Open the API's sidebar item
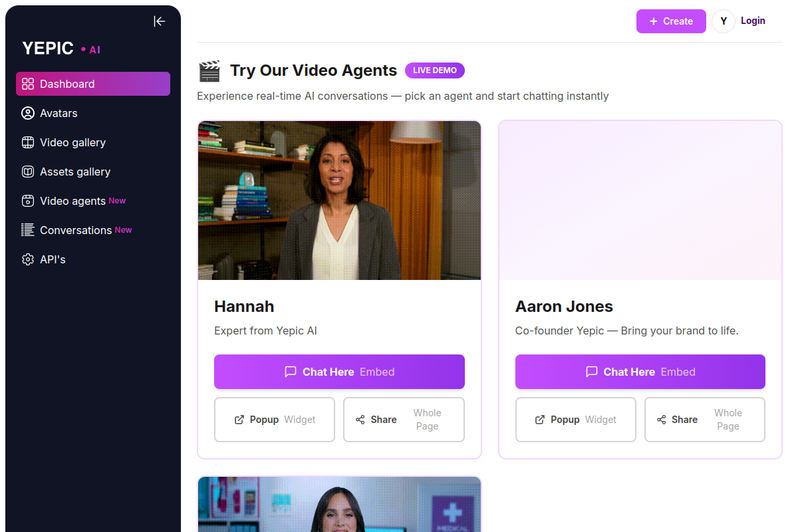 (93, 259)
